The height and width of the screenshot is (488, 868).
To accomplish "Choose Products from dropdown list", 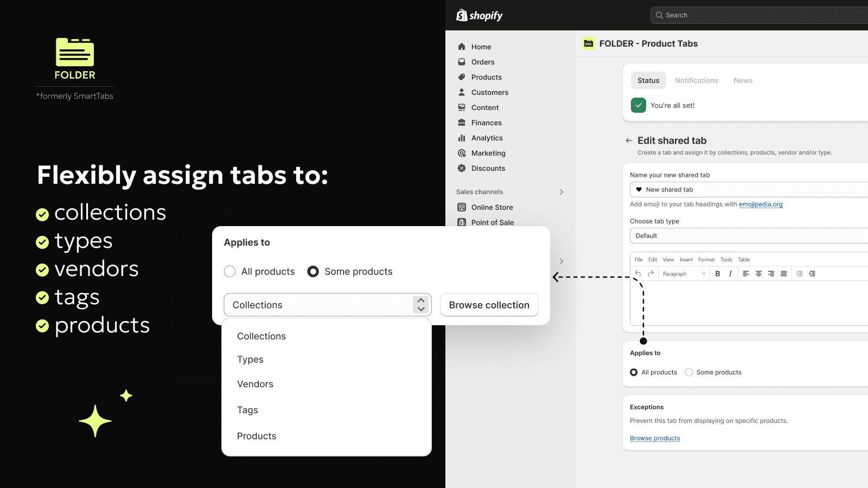I will [257, 436].
